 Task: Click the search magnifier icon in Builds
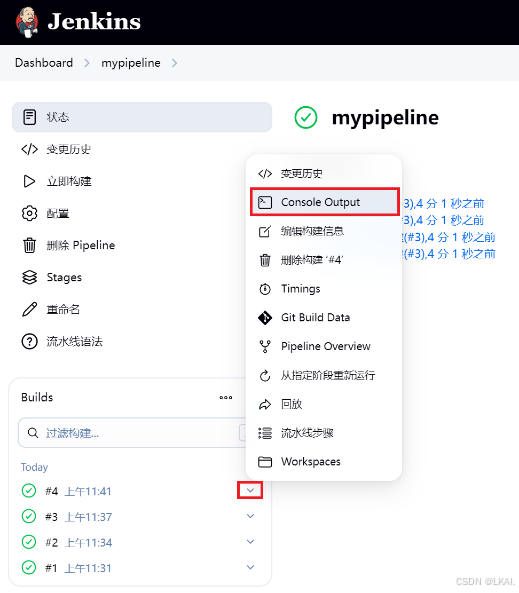coord(33,433)
